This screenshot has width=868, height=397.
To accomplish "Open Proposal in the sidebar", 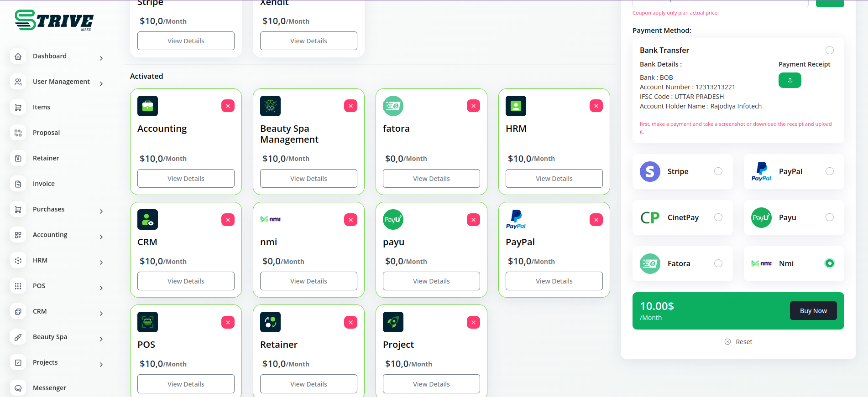I will coord(46,133).
